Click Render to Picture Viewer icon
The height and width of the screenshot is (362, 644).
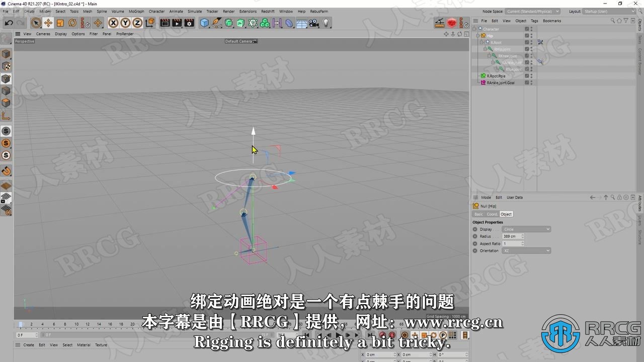point(177,23)
